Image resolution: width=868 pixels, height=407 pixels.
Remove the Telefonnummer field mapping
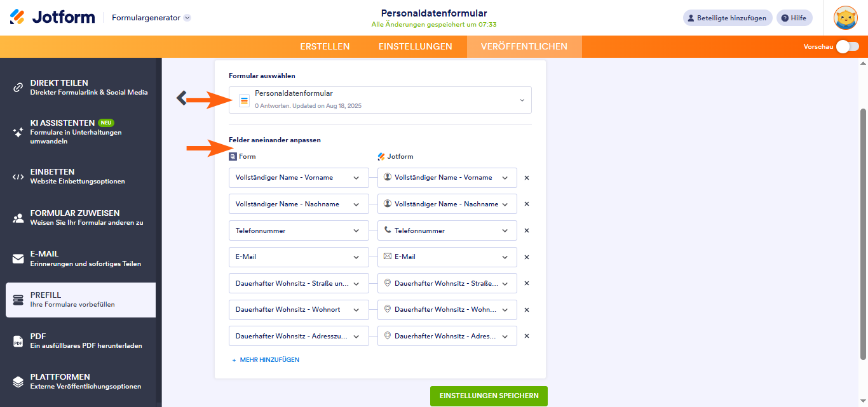point(527,230)
